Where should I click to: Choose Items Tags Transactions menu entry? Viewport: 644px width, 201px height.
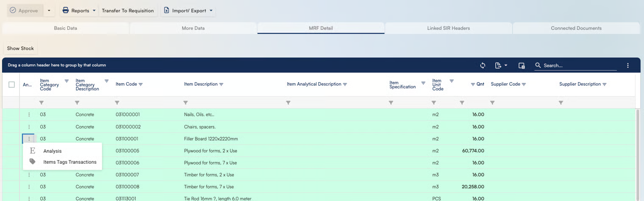click(69, 162)
